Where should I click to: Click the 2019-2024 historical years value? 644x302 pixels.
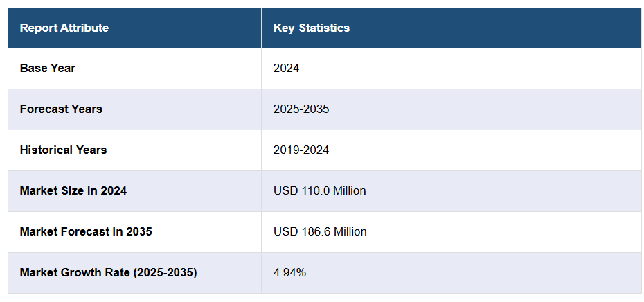tap(301, 150)
